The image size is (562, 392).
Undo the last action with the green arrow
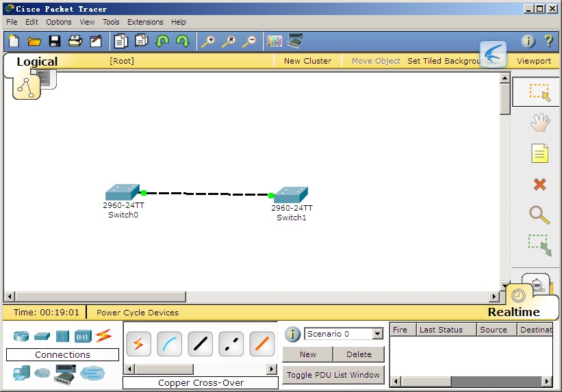pyautogui.click(x=162, y=41)
